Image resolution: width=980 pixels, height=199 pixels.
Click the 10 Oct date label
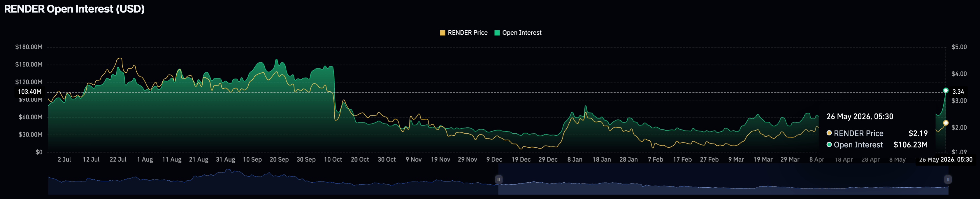(333, 159)
